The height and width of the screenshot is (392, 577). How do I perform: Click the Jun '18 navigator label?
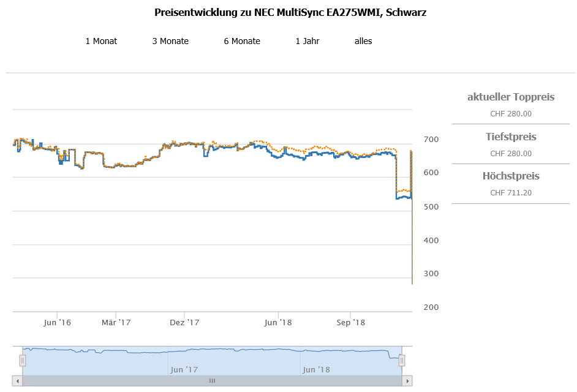tap(316, 369)
